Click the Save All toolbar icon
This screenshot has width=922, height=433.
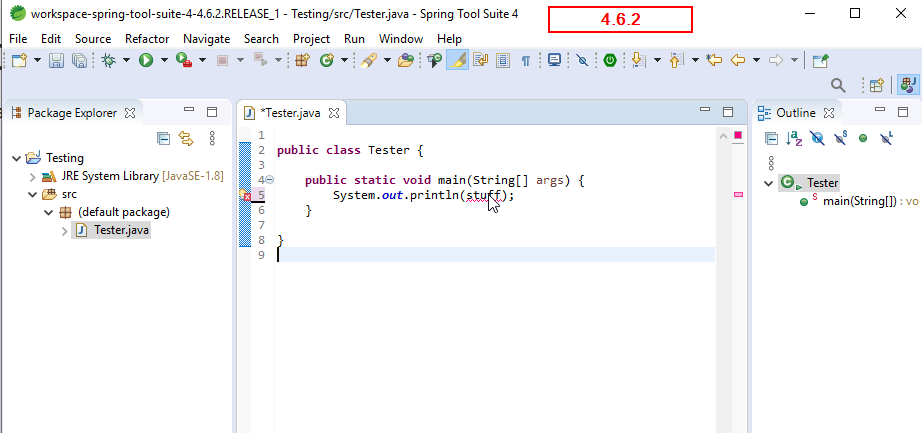pyautogui.click(x=79, y=60)
